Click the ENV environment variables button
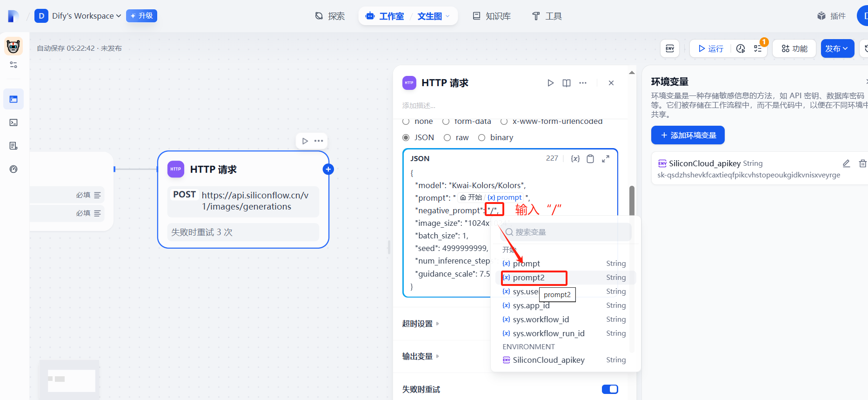This screenshot has width=868, height=400. 670,48
